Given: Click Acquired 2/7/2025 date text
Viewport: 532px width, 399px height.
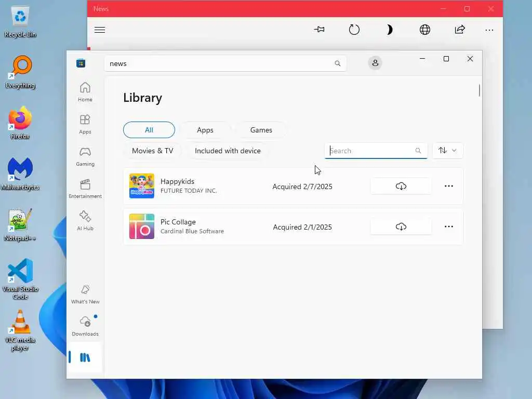Looking at the screenshot, I should (302, 187).
